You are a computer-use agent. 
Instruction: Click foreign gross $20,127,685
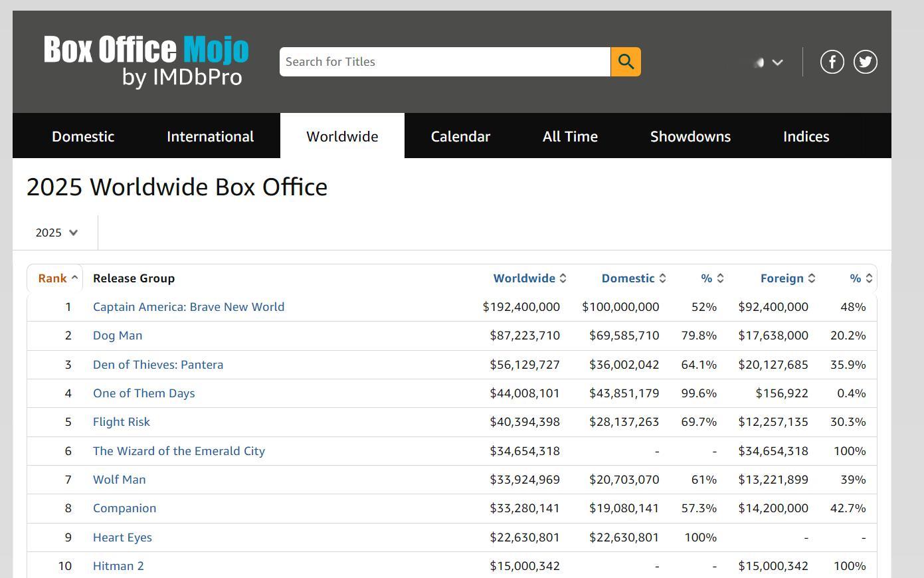(x=773, y=365)
